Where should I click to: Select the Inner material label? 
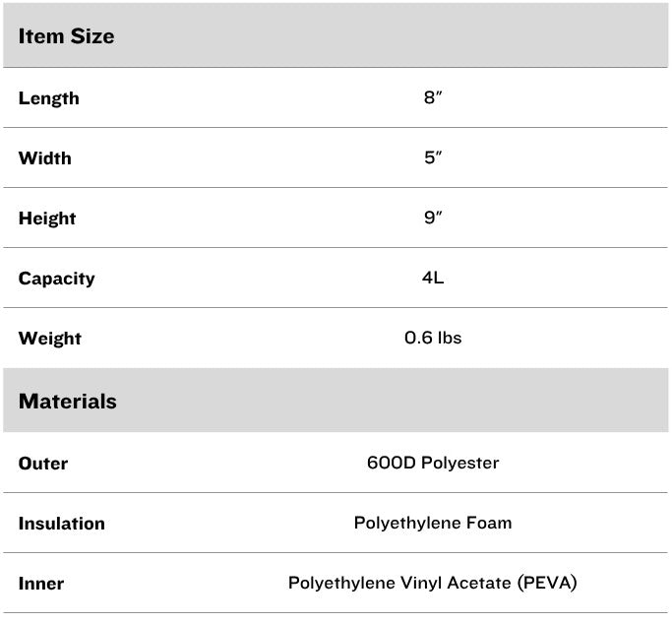tap(41, 584)
